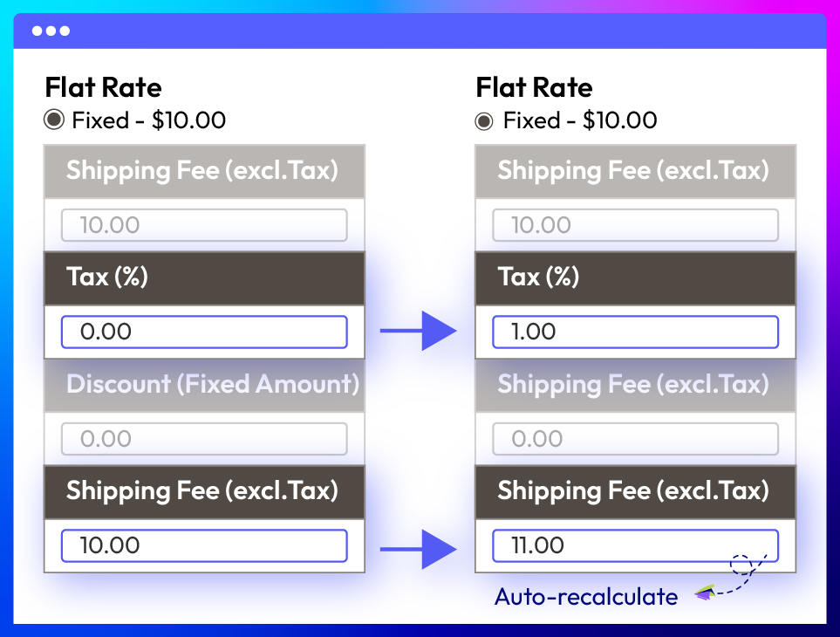
Task: Select the right panel's Tax (%) header
Action: pyautogui.click(x=635, y=277)
